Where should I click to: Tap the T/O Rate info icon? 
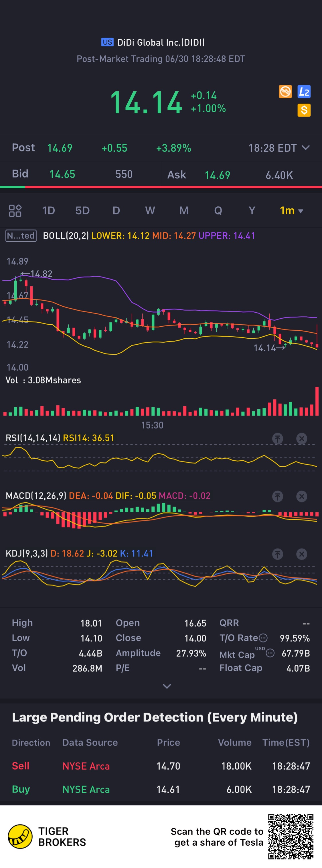[263, 638]
